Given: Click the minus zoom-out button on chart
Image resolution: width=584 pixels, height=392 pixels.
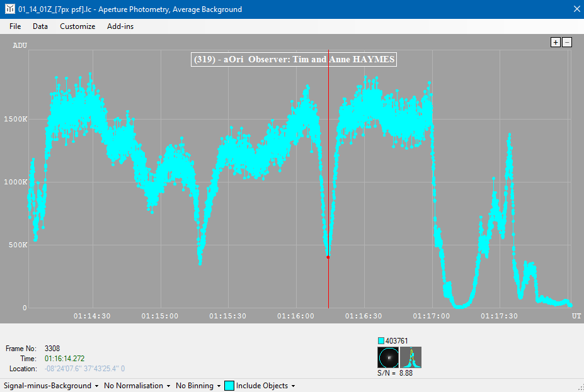Looking at the screenshot, I should (567, 42).
